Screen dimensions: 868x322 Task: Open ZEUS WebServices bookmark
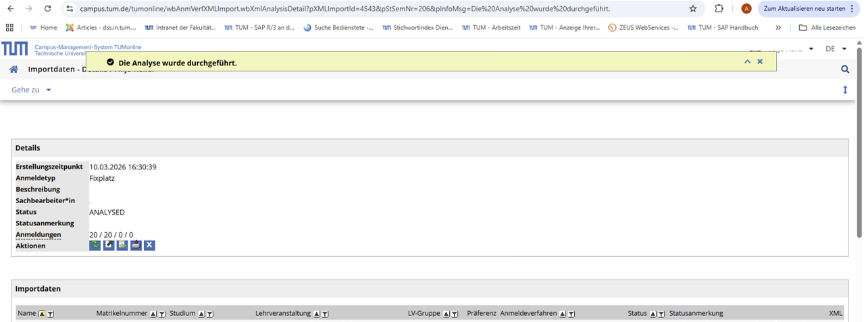(644, 28)
